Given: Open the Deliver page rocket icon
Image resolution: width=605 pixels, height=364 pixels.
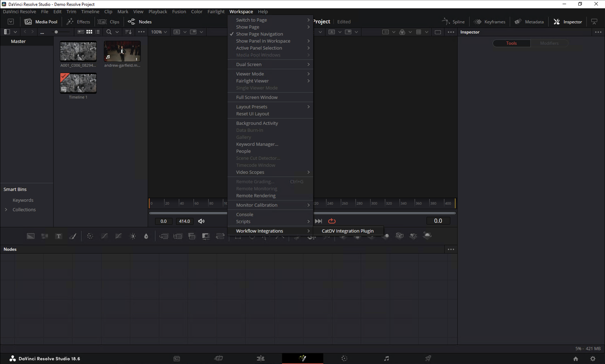Looking at the screenshot, I should pyautogui.click(x=428, y=358).
